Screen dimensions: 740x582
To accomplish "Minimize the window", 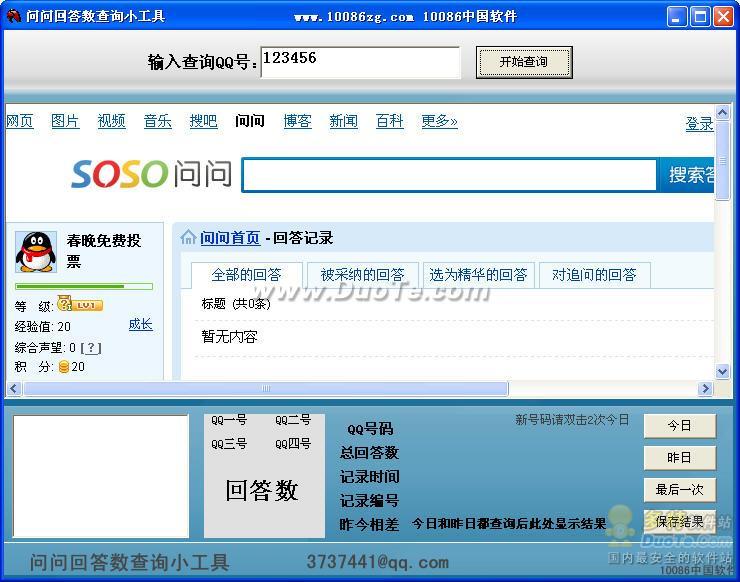I will tap(677, 17).
